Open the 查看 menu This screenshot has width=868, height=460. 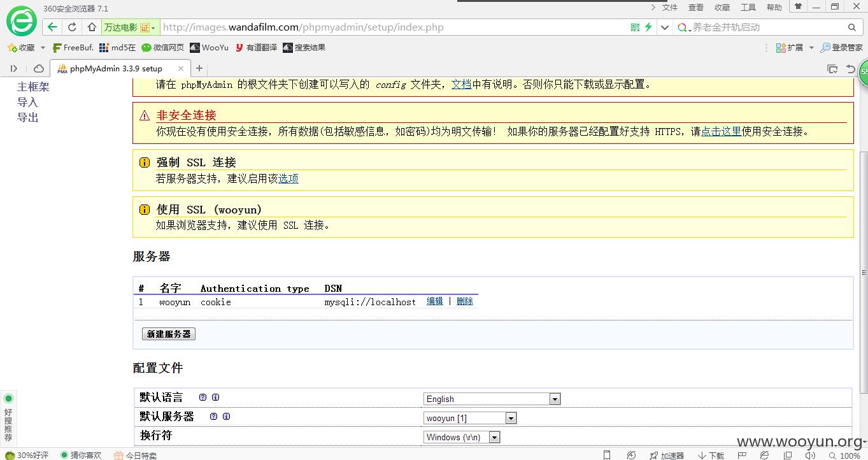pyautogui.click(x=696, y=8)
